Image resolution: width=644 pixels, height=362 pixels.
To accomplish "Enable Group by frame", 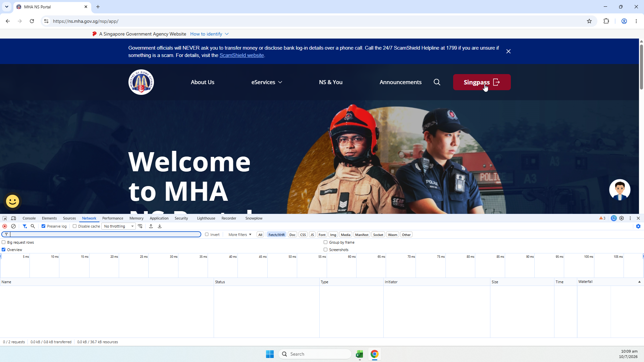I will 325,242.
